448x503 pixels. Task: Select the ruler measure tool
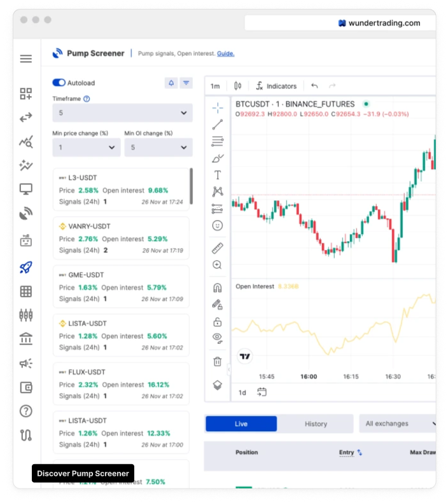click(x=218, y=248)
